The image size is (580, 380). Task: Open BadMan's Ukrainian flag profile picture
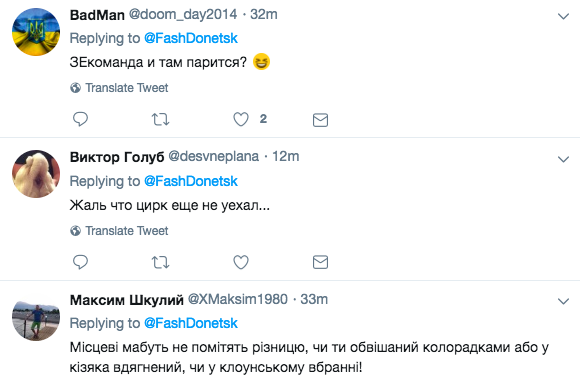(36, 32)
